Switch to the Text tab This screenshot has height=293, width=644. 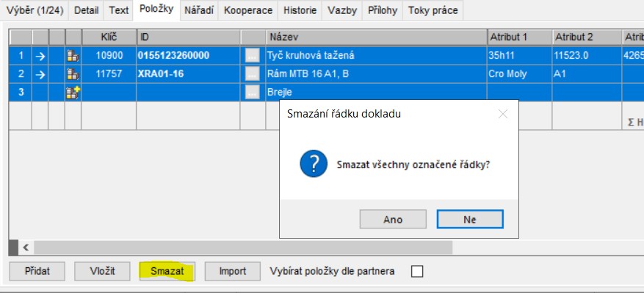(119, 10)
